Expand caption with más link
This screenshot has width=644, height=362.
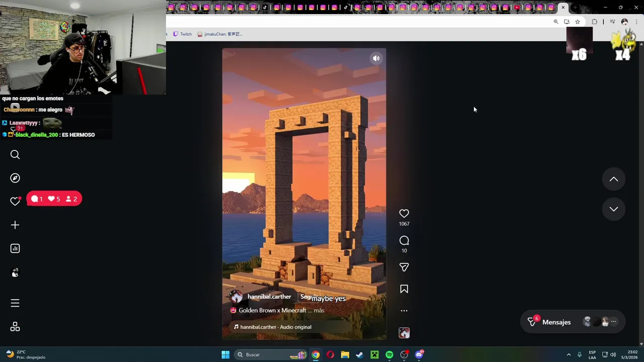pos(319,311)
